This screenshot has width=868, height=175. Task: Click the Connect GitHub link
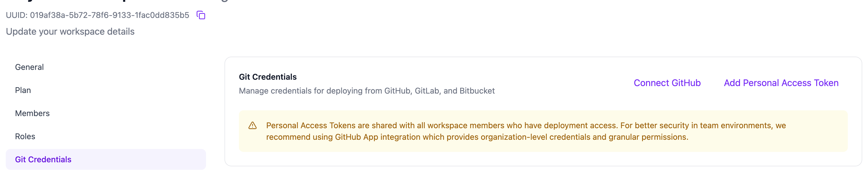pos(667,83)
